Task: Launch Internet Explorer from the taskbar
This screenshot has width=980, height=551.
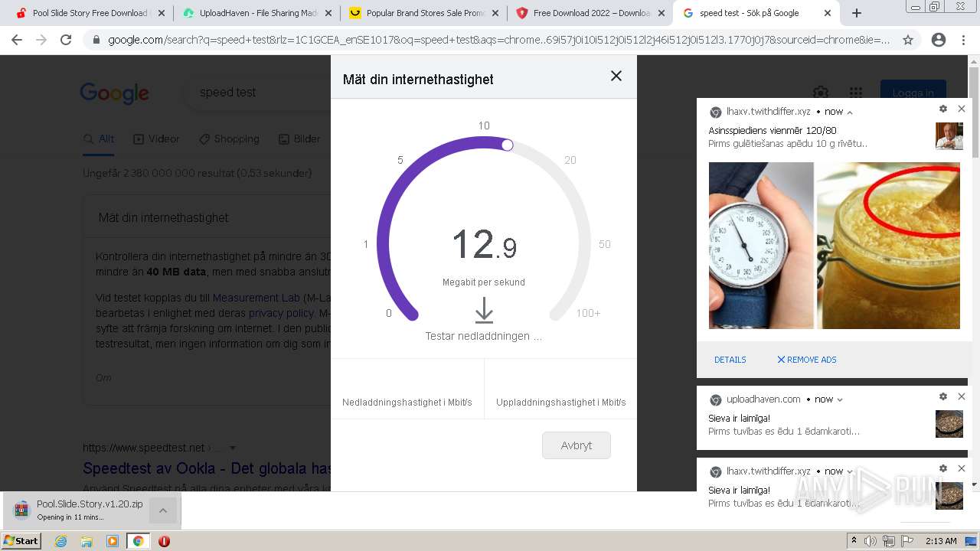Action: (60, 541)
